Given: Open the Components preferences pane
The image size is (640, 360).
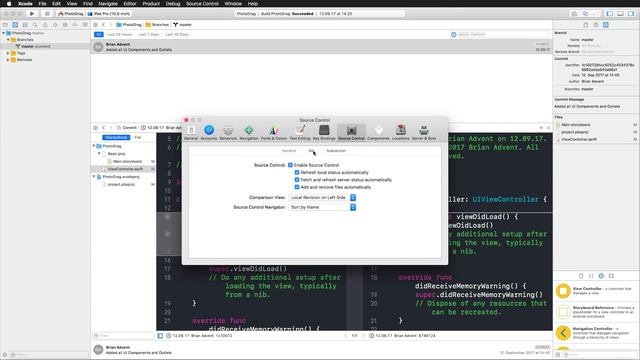Looking at the screenshot, I should click(378, 133).
